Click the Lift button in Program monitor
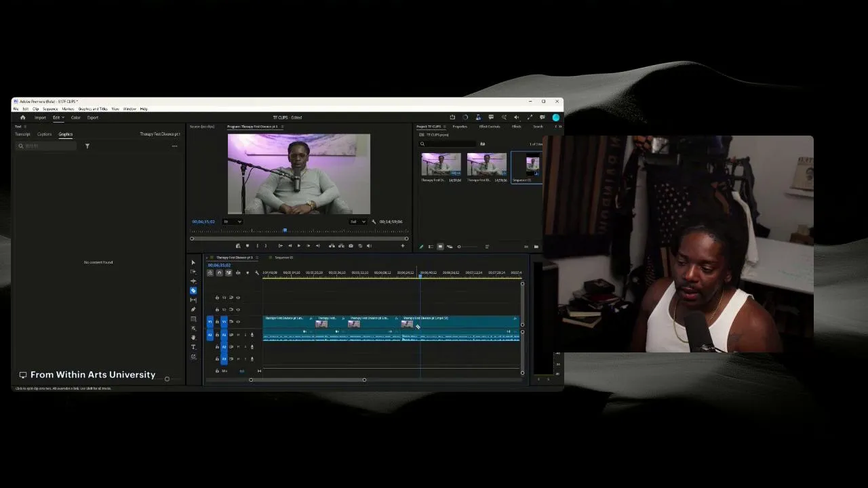This screenshot has height=488, width=868. click(x=332, y=246)
